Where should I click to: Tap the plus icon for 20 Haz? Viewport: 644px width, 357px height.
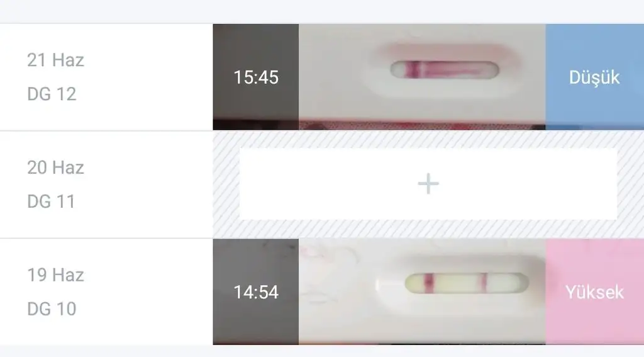(428, 183)
